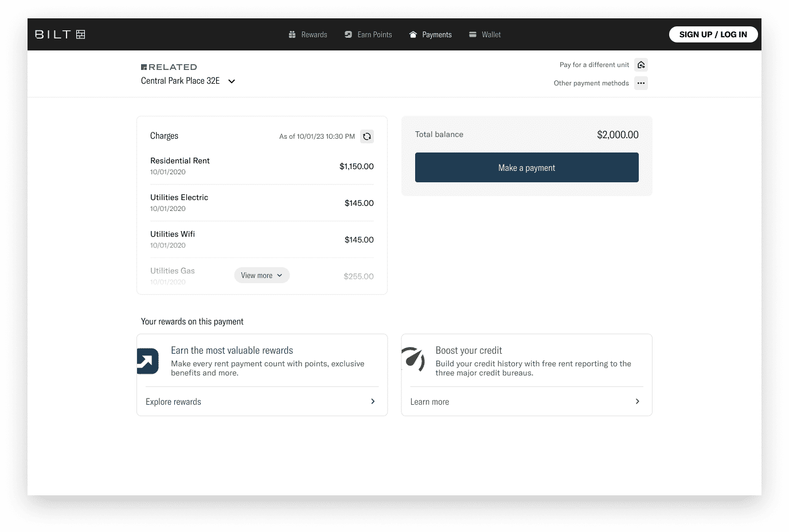Click the Earn the most valuable rewards arrow icon

pyautogui.click(x=147, y=361)
